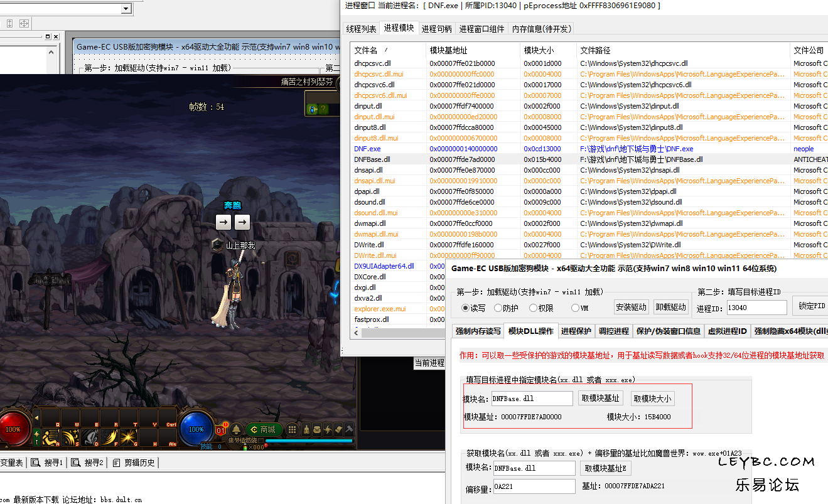Open the game grid menu icon
Viewport: 828px width, 504px height.
pos(292,429)
